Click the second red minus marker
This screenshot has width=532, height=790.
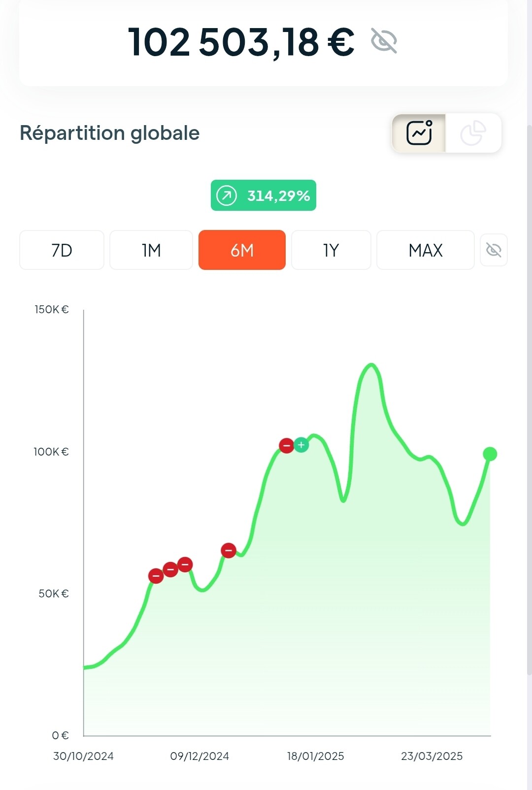(x=170, y=570)
